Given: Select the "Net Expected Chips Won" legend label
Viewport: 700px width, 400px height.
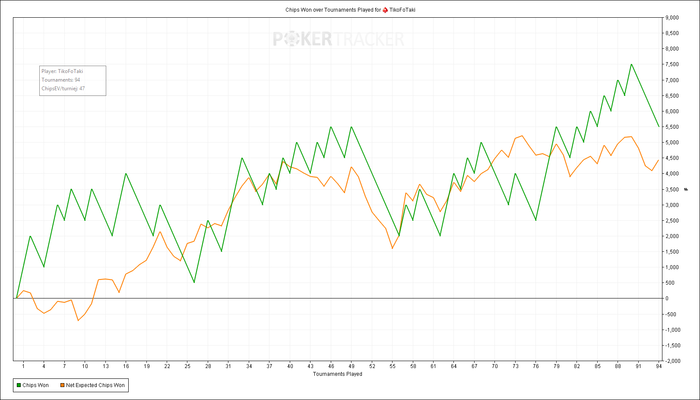Looking at the screenshot, I should [x=96, y=385].
